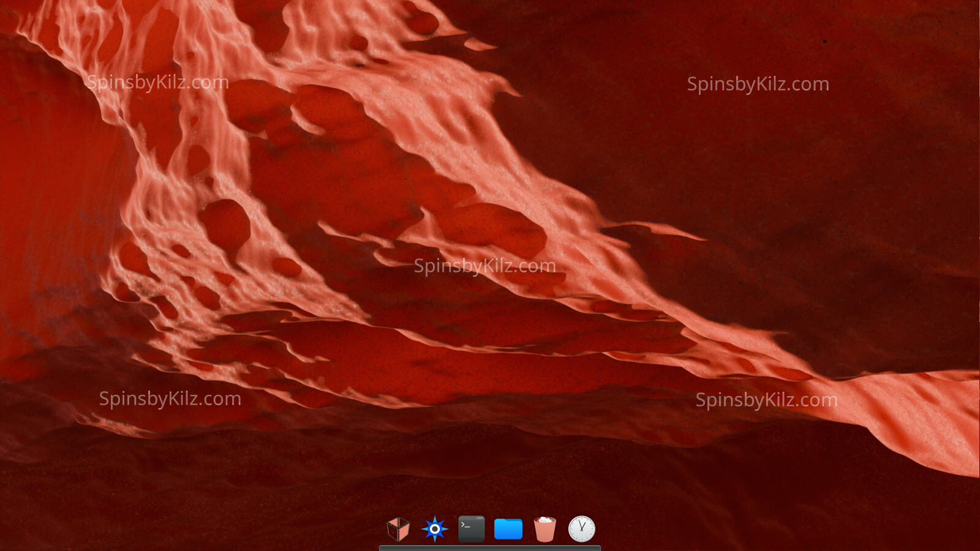Click the bottom-left SpinsbyKilz.com watermark
Screen dimensions: 980x551
[170, 399]
